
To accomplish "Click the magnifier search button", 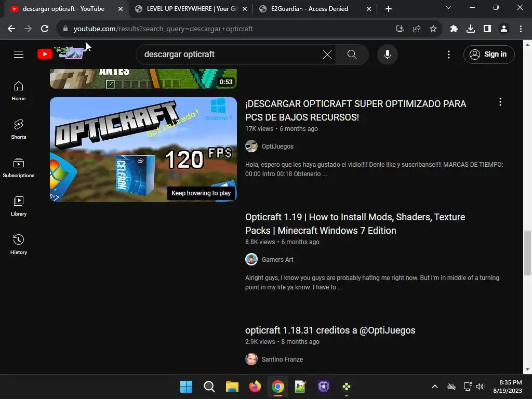I will coord(352,54).
